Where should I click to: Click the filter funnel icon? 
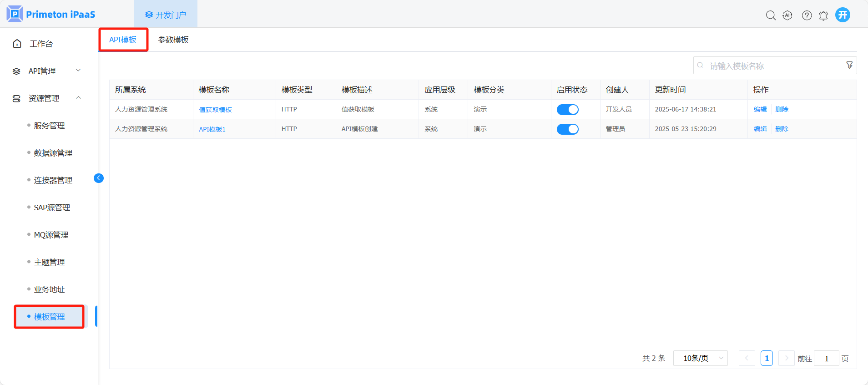tap(849, 65)
